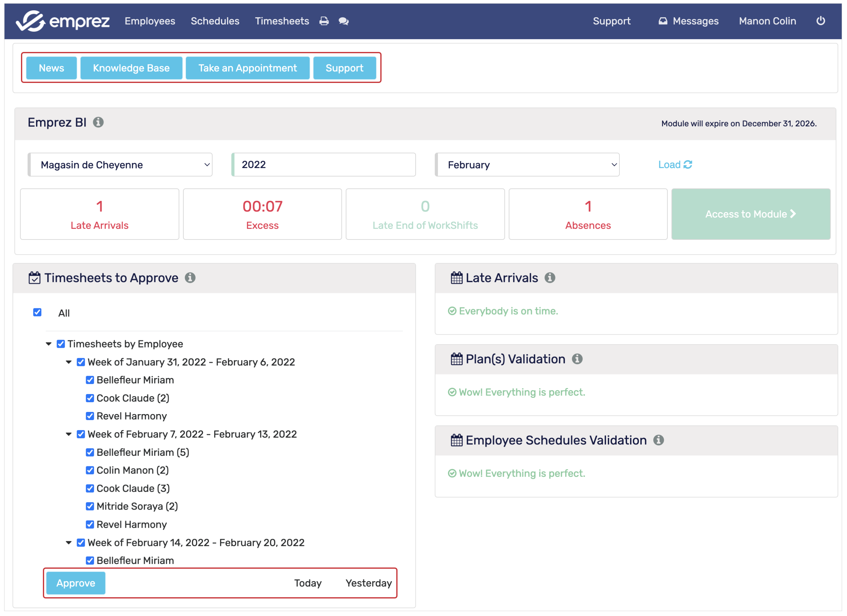Click info icon next to Plan(s) Validation

(x=577, y=359)
